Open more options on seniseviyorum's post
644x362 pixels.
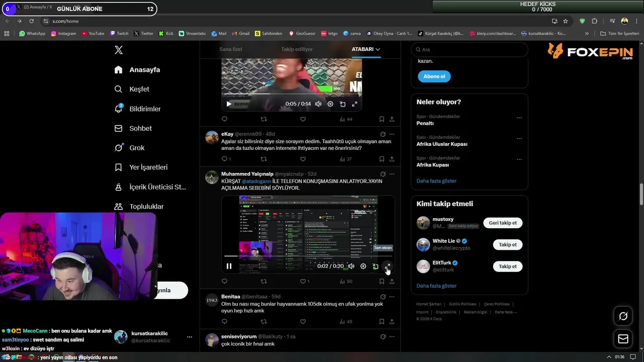coord(392,336)
